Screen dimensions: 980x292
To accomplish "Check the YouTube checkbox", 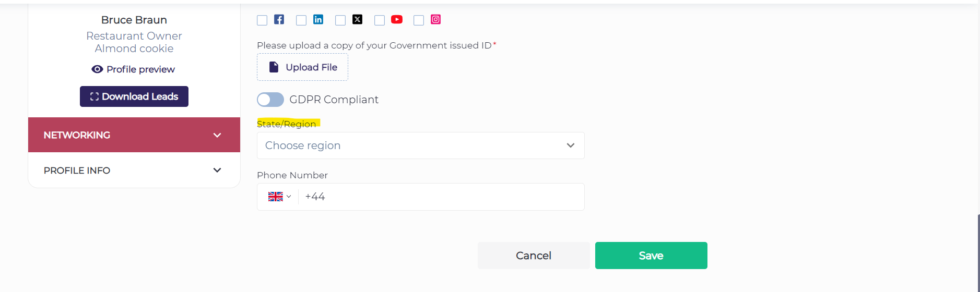I will pos(380,20).
